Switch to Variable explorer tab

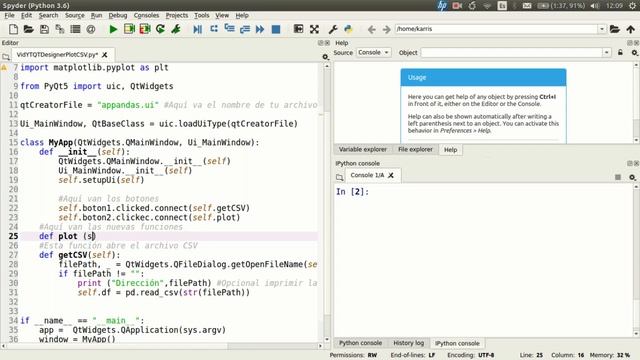363,149
